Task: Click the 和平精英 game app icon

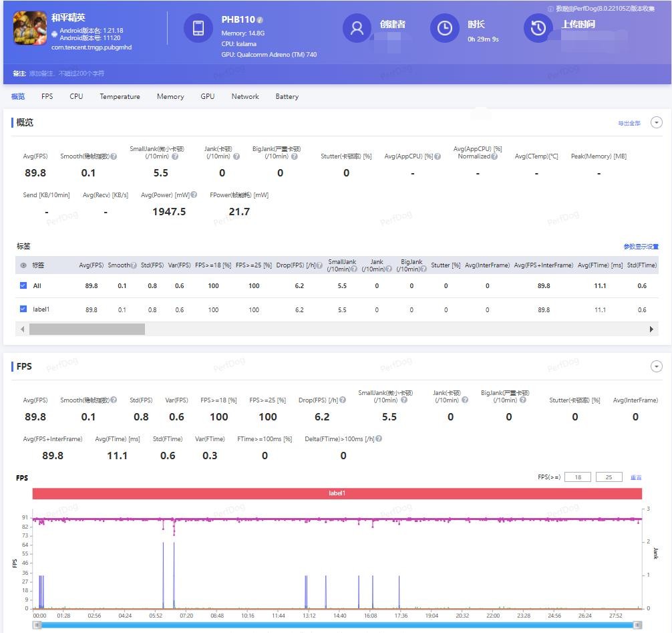Action: (x=29, y=28)
